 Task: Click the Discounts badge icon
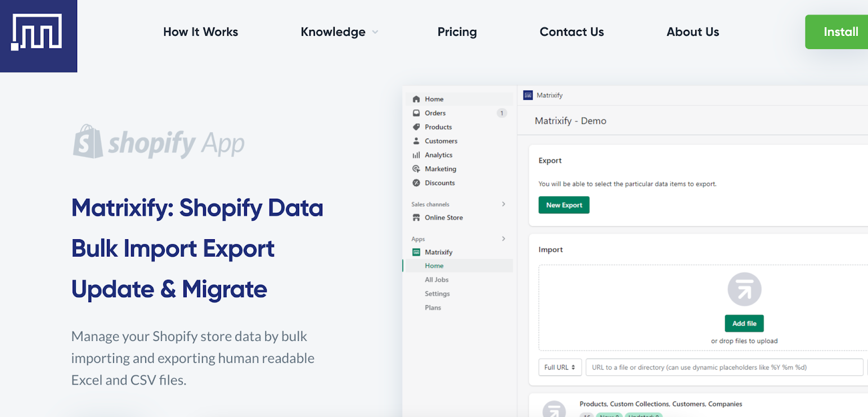pos(416,183)
